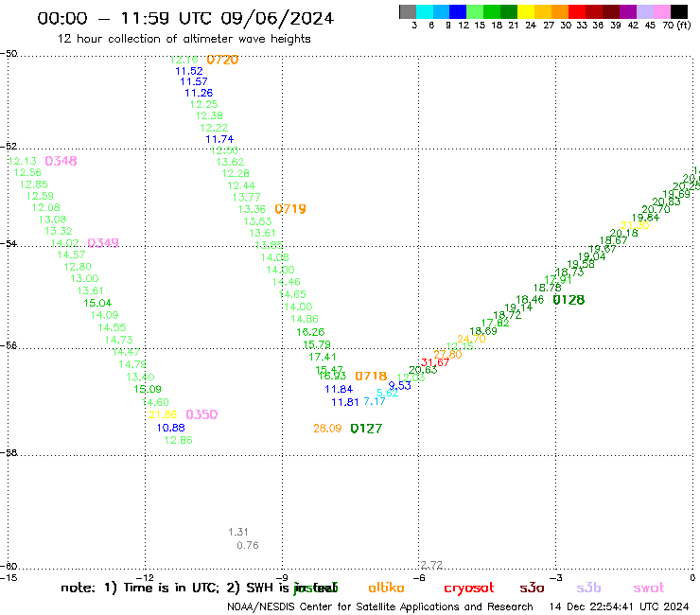700x615 pixels.
Task: Click the blue wave height 11.74
Action: (x=219, y=139)
